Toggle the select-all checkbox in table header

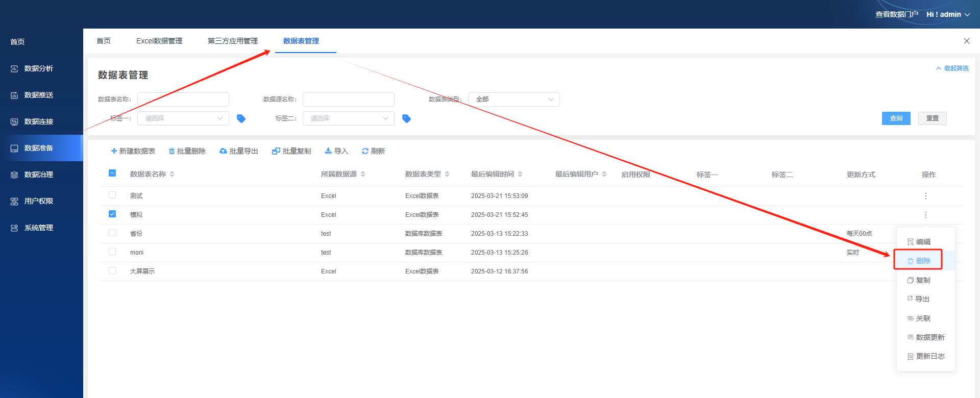(x=112, y=173)
